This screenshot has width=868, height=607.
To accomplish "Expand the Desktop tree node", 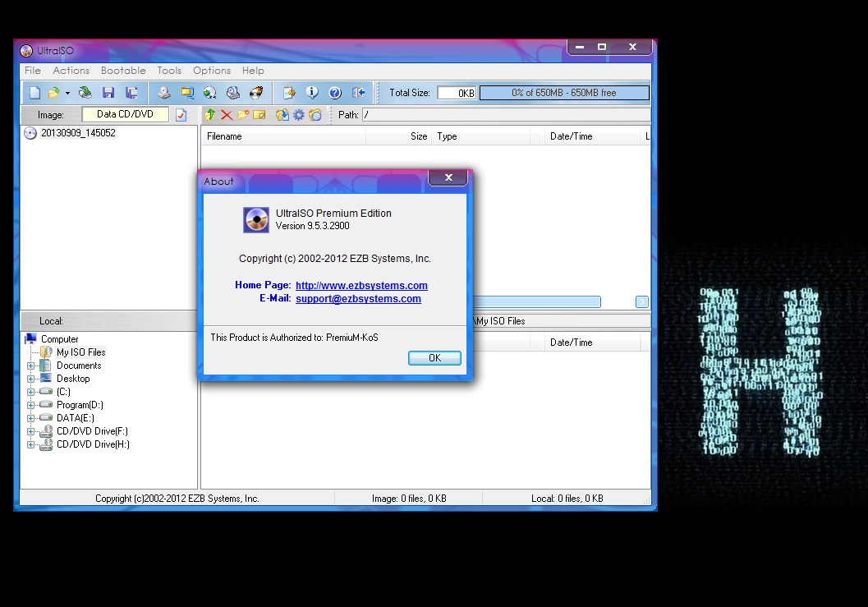I will coord(31,379).
